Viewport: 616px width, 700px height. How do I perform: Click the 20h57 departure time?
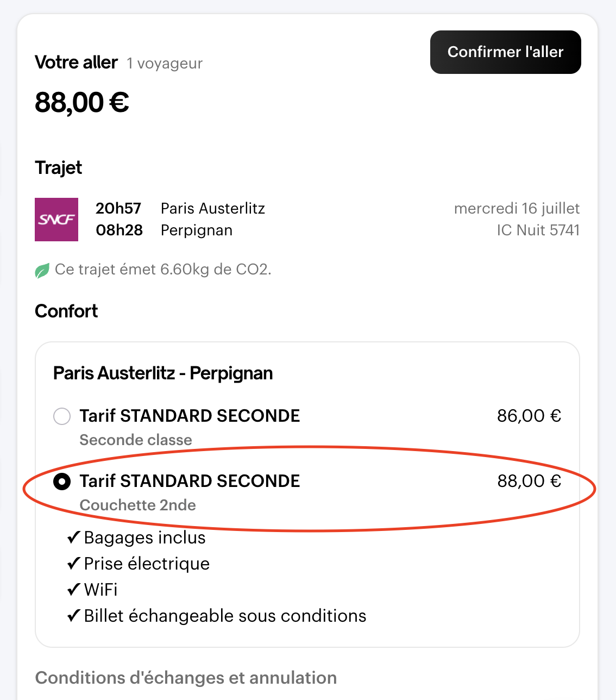118,208
